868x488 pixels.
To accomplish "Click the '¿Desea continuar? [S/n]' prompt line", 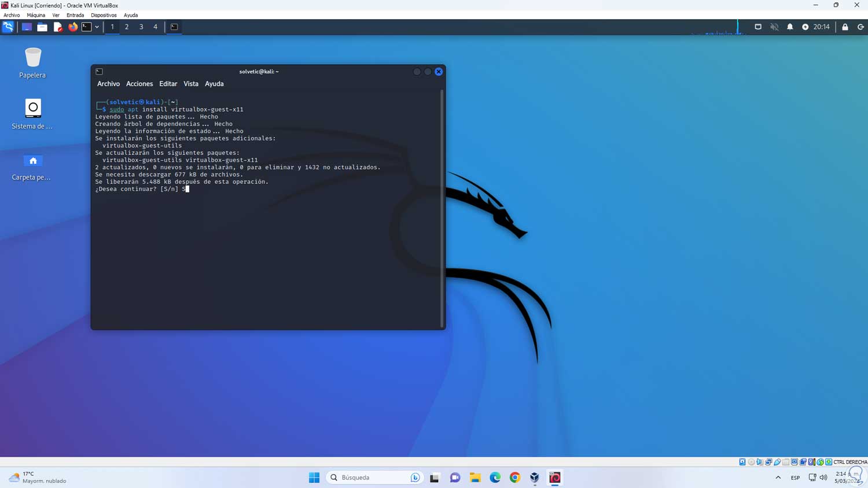I will click(142, 189).
